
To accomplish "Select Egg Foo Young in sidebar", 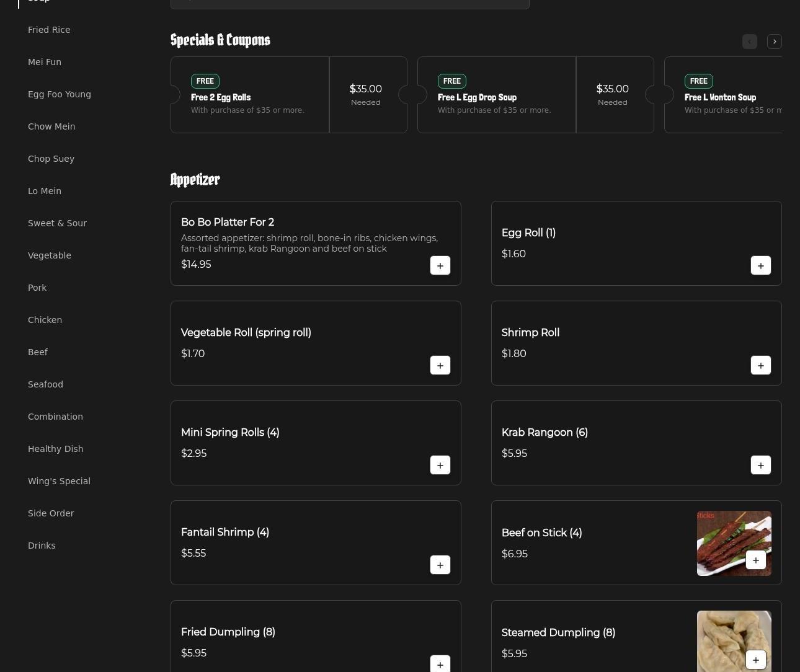I will (60, 94).
